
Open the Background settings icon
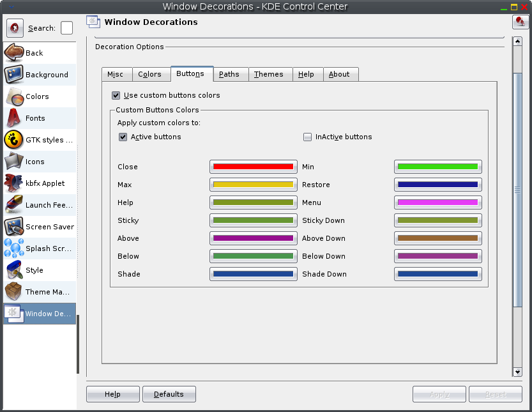coord(13,74)
